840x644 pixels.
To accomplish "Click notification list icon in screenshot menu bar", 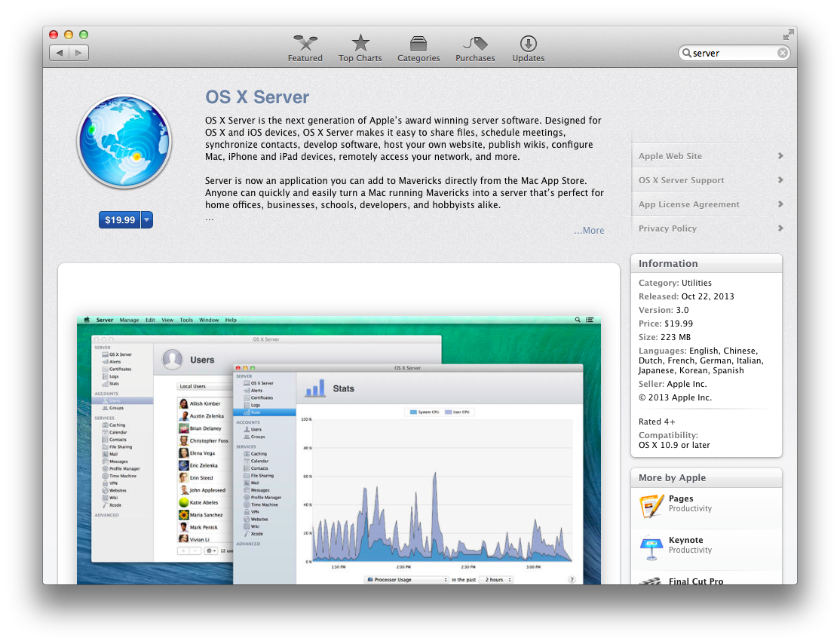I will pyautogui.click(x=590, y=320).
